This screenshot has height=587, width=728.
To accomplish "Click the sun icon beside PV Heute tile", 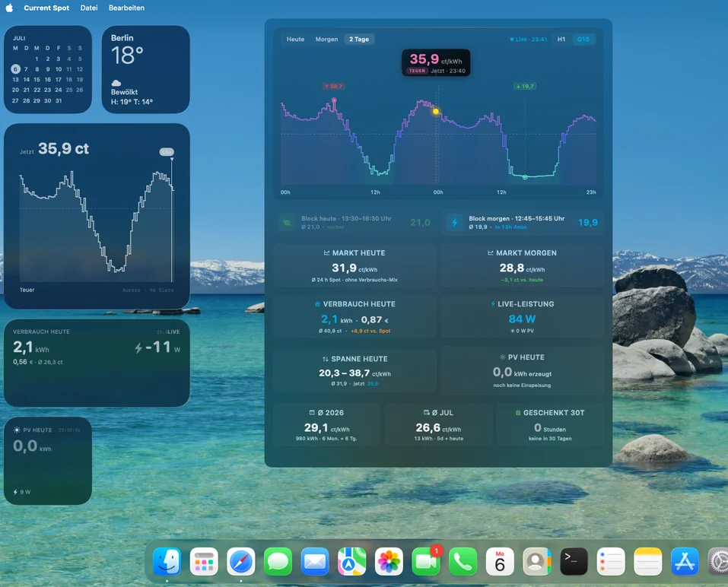I will (502, 357).
